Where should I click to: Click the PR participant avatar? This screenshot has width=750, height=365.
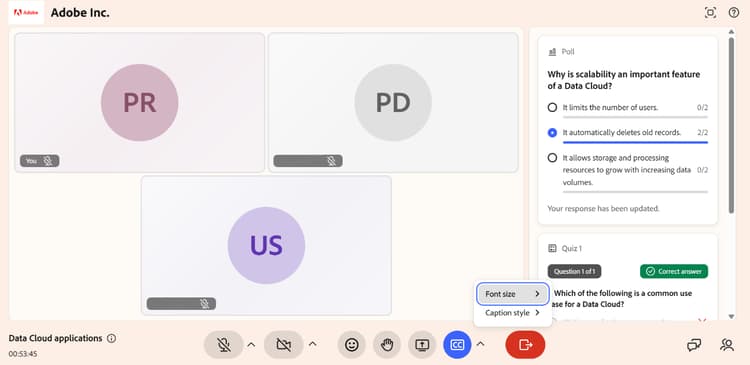pos(140,102)
